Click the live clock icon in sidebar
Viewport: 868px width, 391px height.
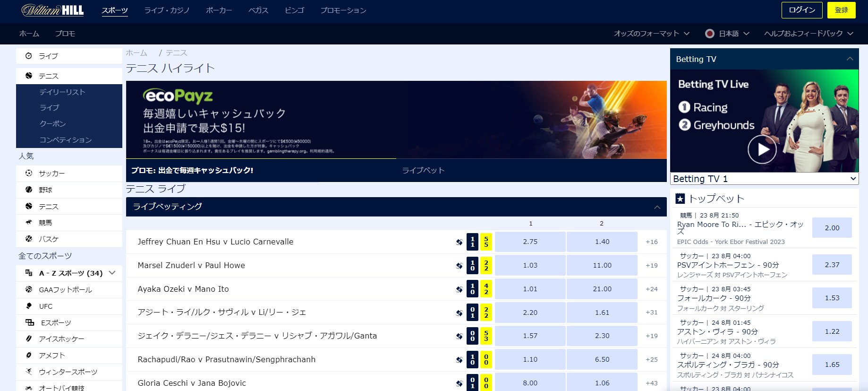pyautogui.click(x=29, y=56)
